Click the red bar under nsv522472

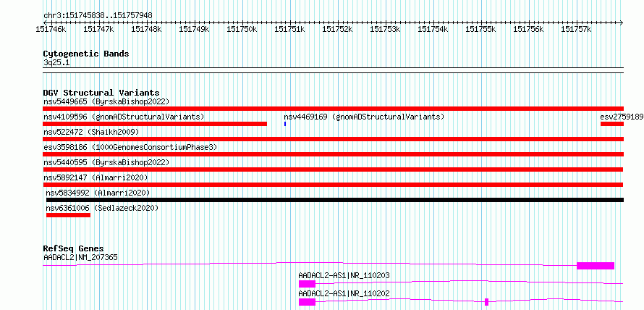[333, 139]
